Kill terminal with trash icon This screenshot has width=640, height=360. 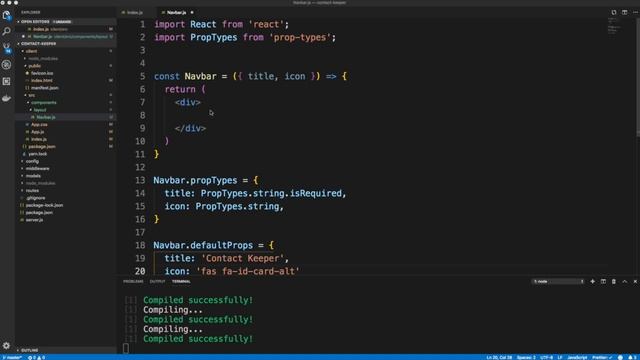click(613, 281)
